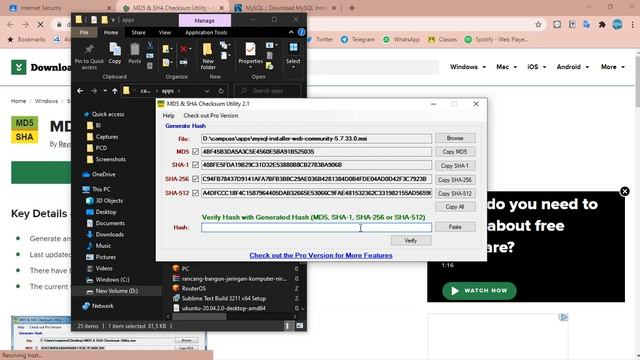Screen dimensions: 640x360
Task: Click Watch Now in video ad
Action: tap(479, 291)
